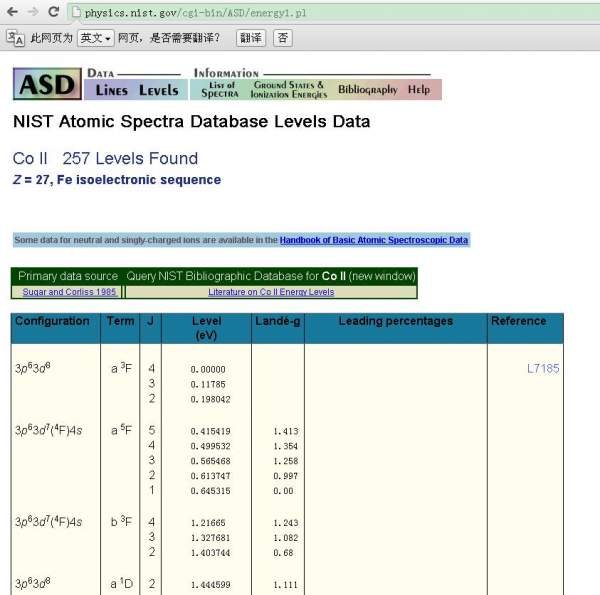Select the level value 0.613747
Screen dimensions: 600x595
[210, 476]
